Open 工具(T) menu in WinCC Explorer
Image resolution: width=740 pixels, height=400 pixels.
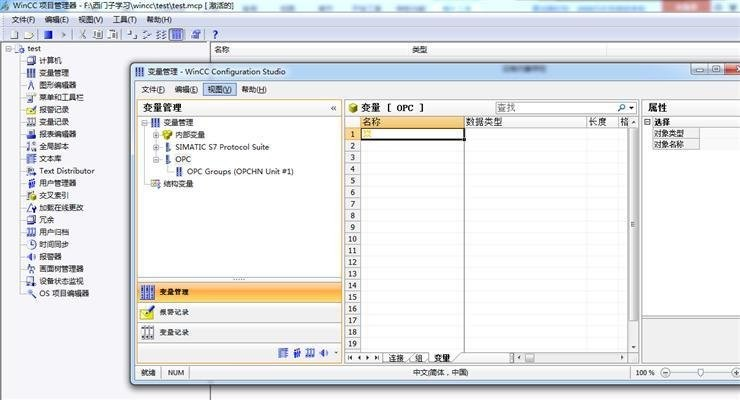coord(125,19)
